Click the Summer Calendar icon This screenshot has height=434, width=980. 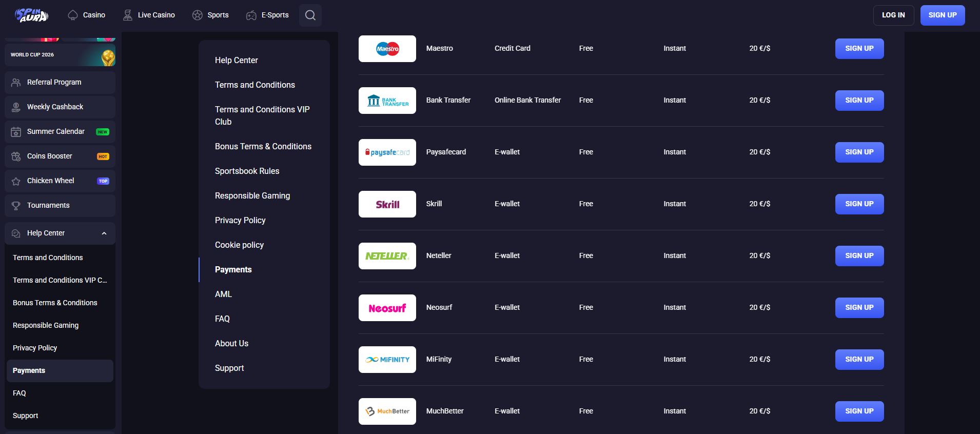pyautogui.click(x=16, y=132)
